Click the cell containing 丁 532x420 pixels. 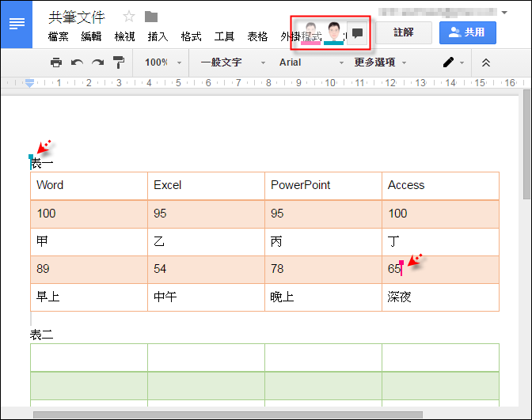click(x=440, y=242)
